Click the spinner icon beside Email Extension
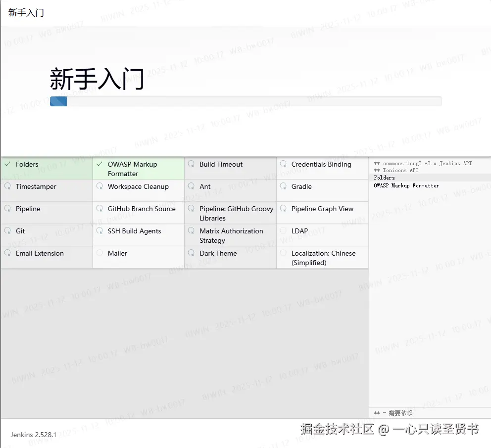The height and width of the screenshot is (448, 491). click(x=7, y=253)
